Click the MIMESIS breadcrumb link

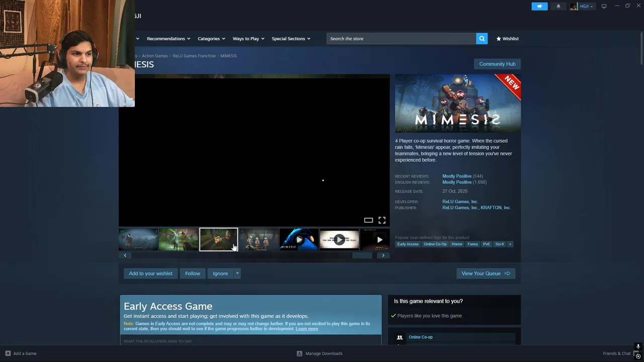[228, 56]
